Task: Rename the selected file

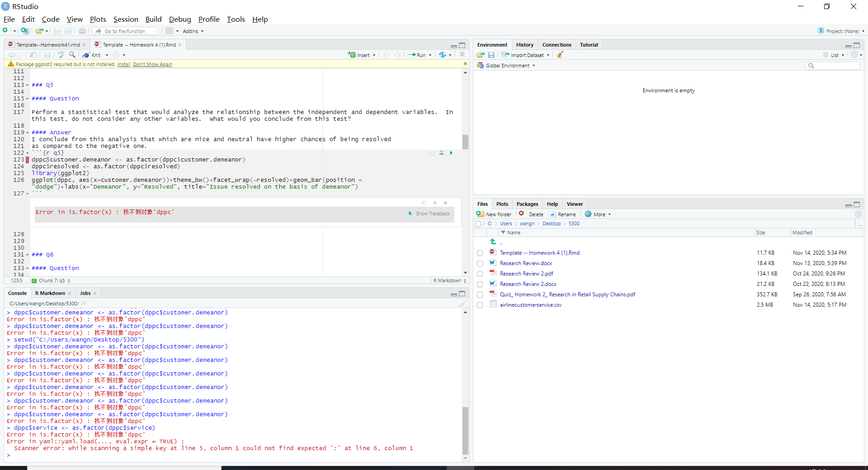Action: [x=562, y=214]
